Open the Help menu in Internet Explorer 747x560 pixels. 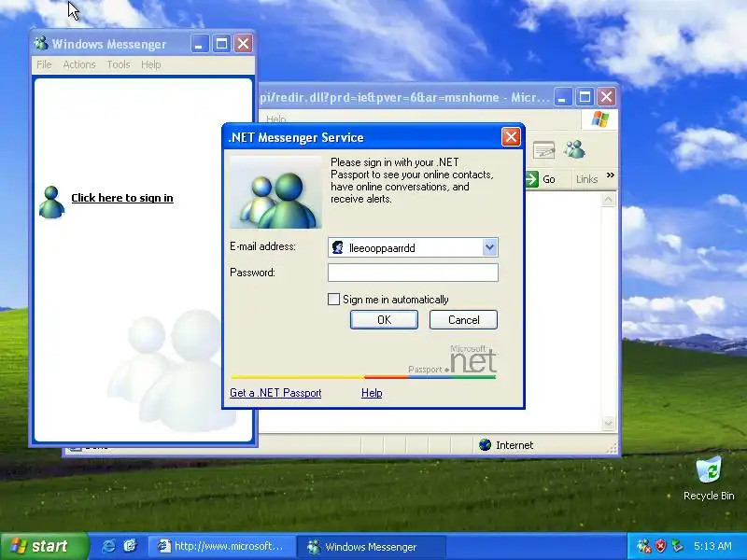[275, 119]
